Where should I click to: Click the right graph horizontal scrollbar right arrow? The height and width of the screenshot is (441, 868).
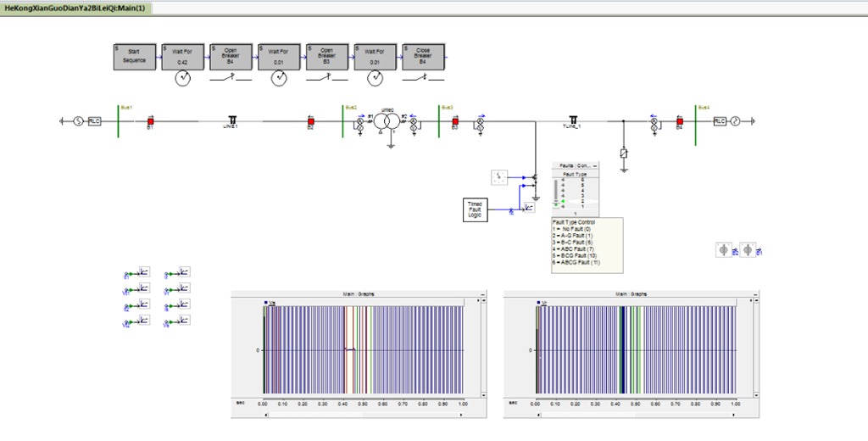[x=733, y=415]
